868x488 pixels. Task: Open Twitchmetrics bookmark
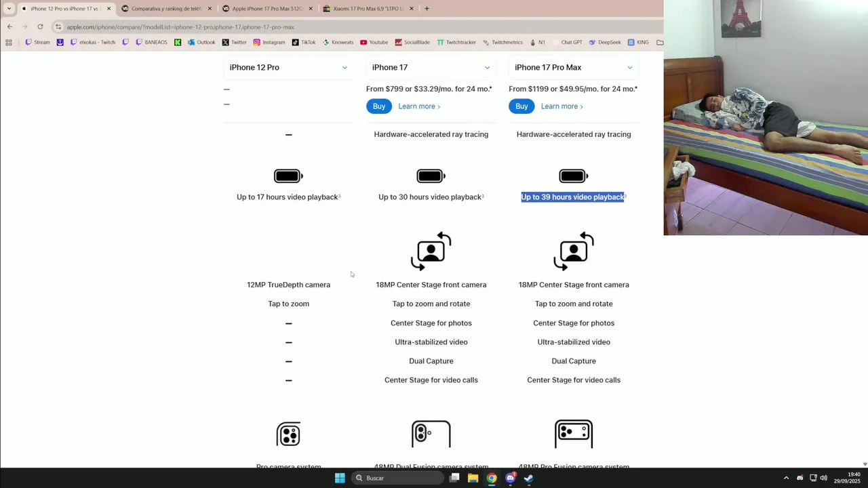point(502,42)
